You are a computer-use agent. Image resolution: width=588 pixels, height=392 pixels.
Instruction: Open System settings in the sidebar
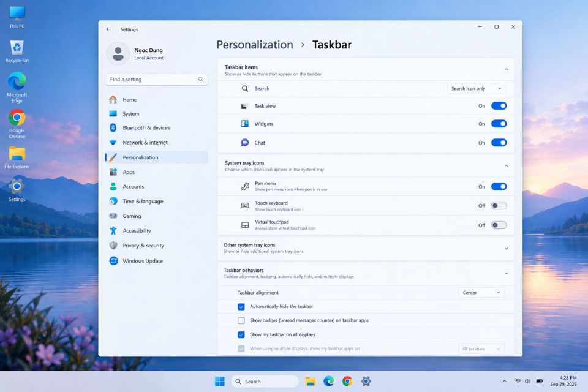pos(157,114)
